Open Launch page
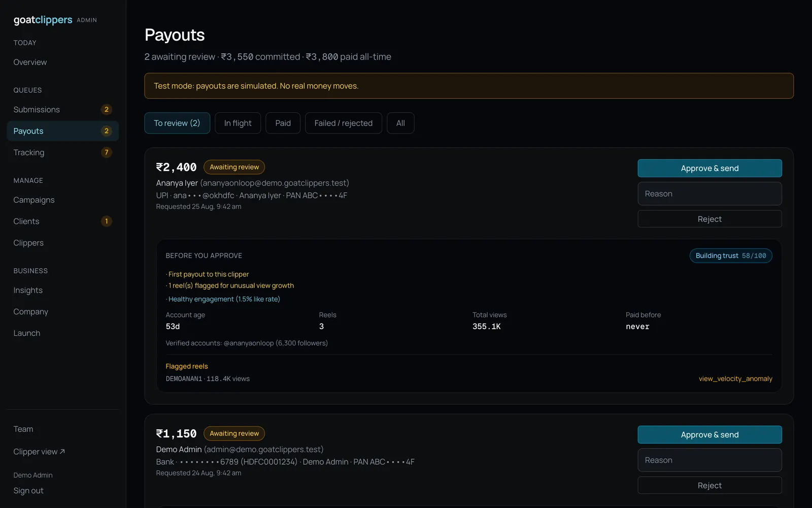The height and width of the screenshot is (508, 812). pyautogui.click(x=63, y=333)
